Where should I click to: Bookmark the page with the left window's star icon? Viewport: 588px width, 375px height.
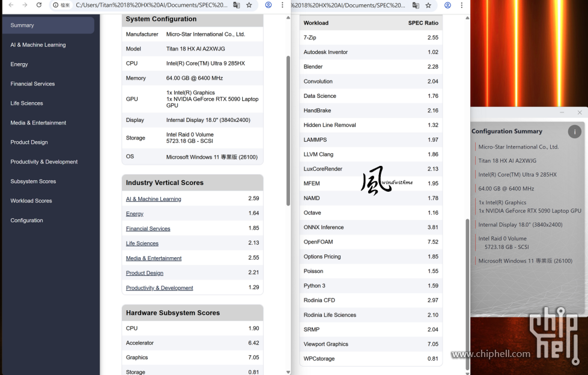(x=249, y=5)
